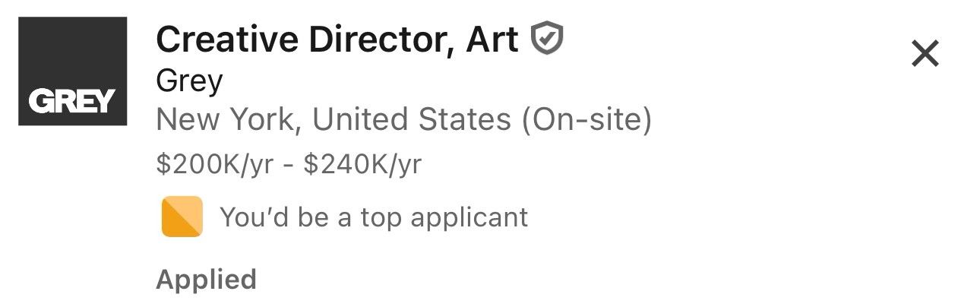Click the word Art beside the shield
The height and width of the screenshot is (307, 980).
click(x=492, y=40)
